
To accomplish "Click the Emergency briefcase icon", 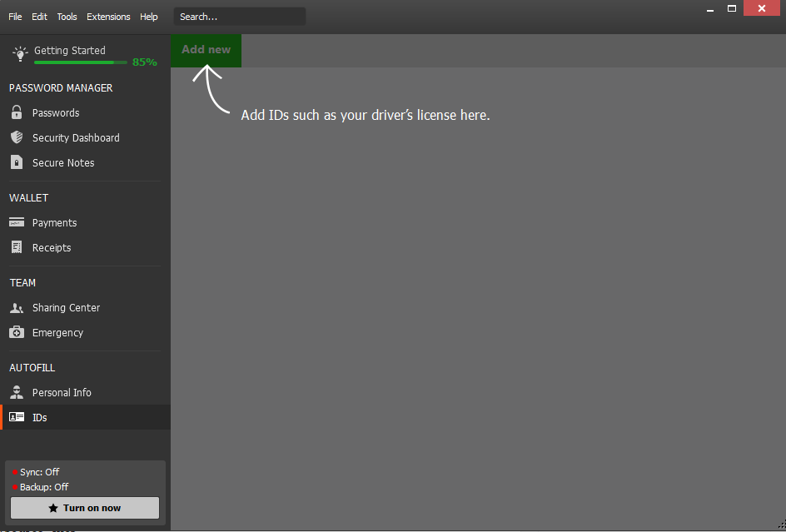I will pos(17,332).
